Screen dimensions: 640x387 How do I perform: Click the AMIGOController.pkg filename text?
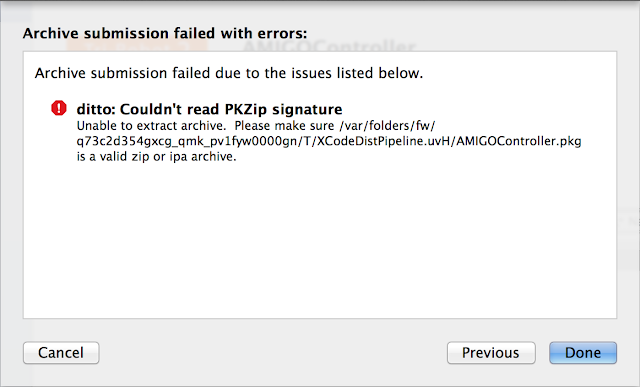519,141
